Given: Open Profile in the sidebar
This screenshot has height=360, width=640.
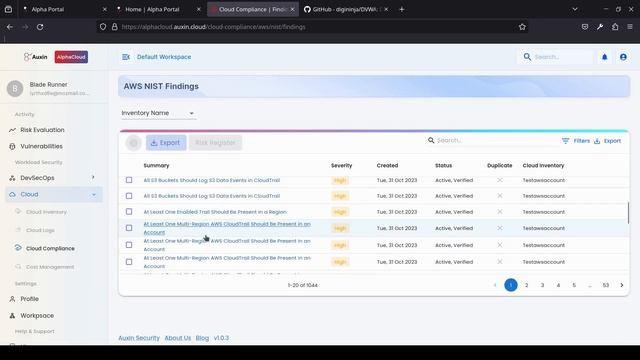Looking at the screenshot, I should (x=29, y=299).
